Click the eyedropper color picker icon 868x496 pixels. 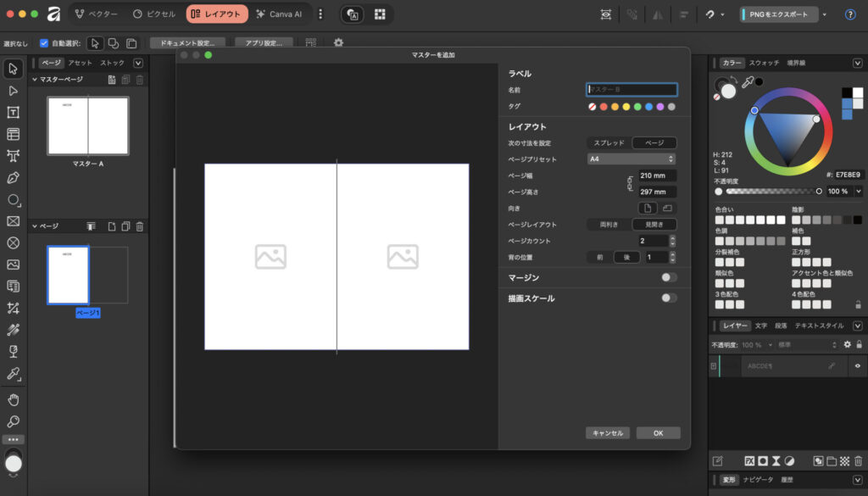(748, 83)
